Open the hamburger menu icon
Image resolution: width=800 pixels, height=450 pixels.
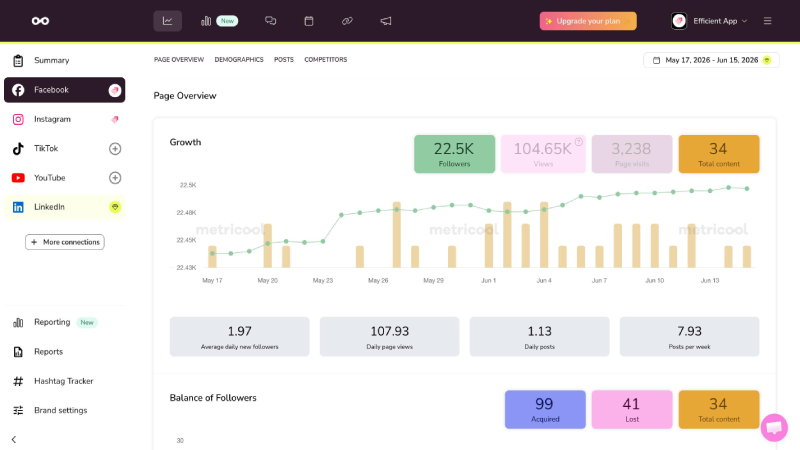pyautogui.click(x=767, y=21)
